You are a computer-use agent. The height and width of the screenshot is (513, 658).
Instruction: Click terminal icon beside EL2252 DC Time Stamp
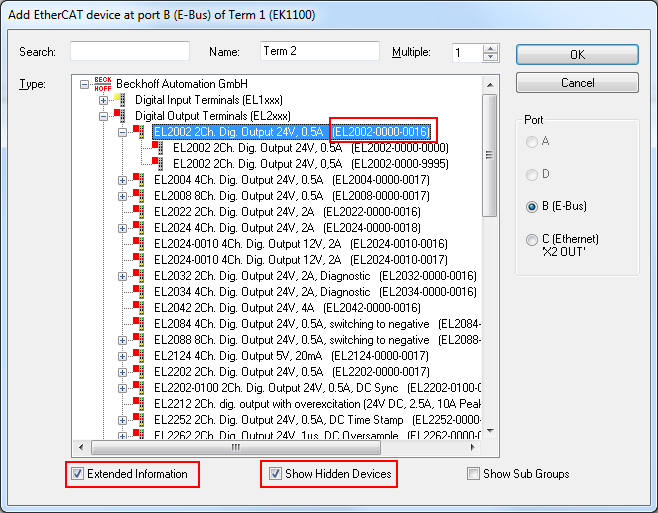[139, 419]
